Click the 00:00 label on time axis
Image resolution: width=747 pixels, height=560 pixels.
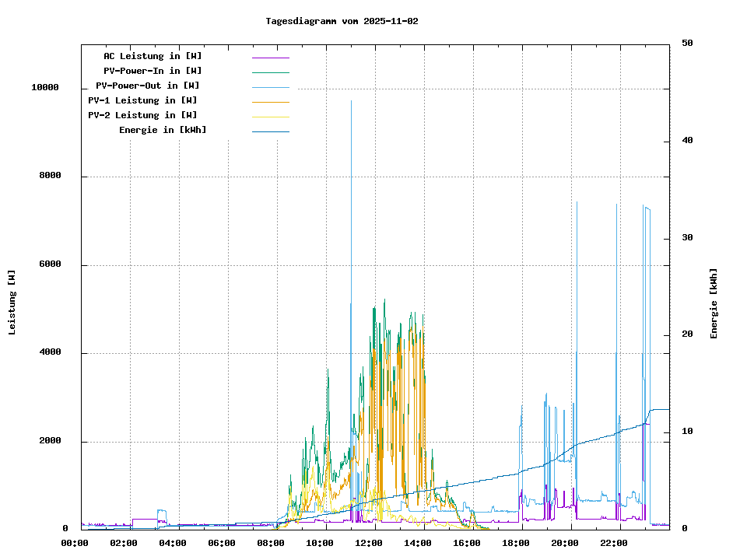[74, 543]
